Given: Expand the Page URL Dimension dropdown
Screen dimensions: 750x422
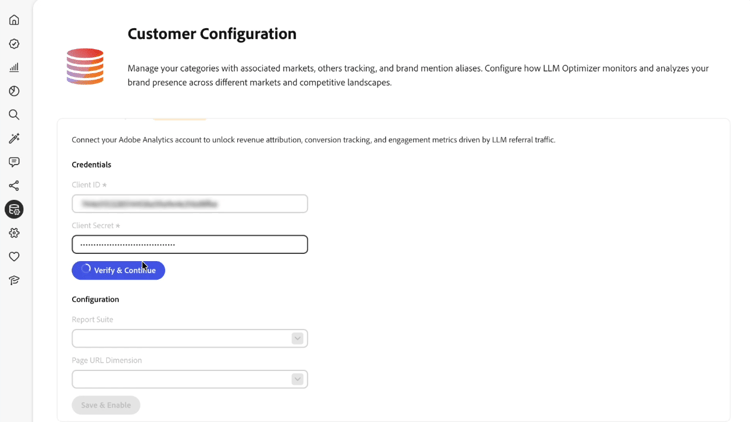Looking at the screenshot, I should coord(189,379).
